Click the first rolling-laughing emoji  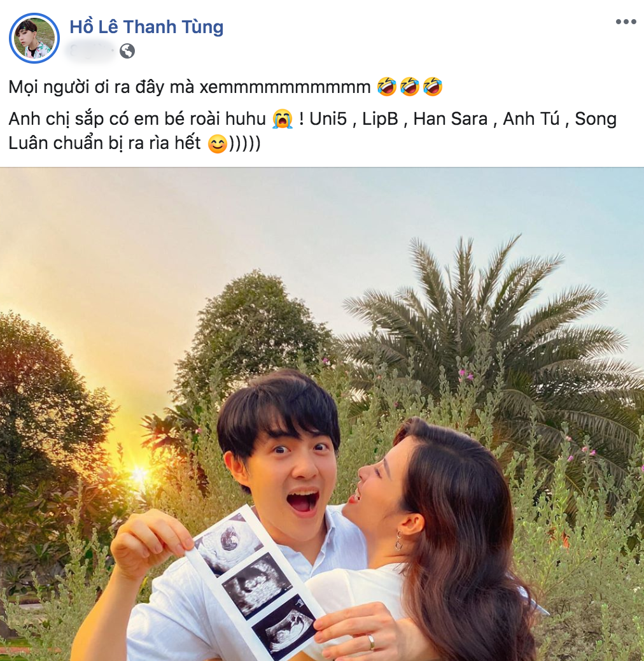[387, 87]
